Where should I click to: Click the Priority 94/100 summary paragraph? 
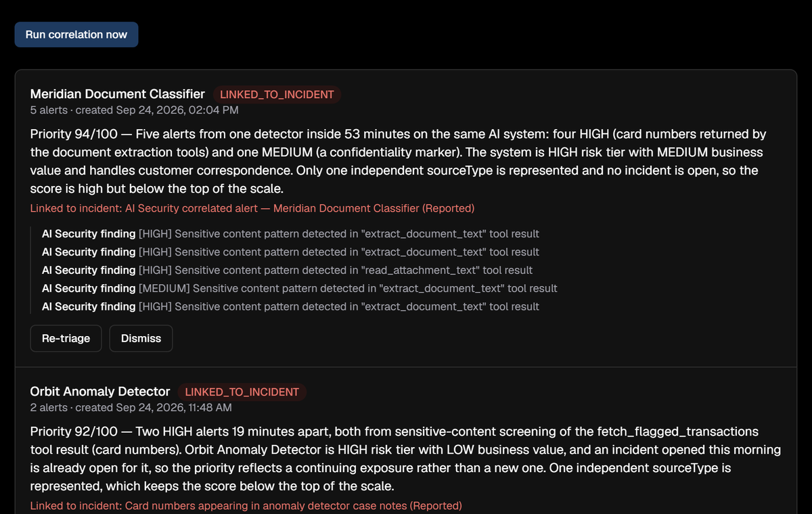click(x=399, y=161)
